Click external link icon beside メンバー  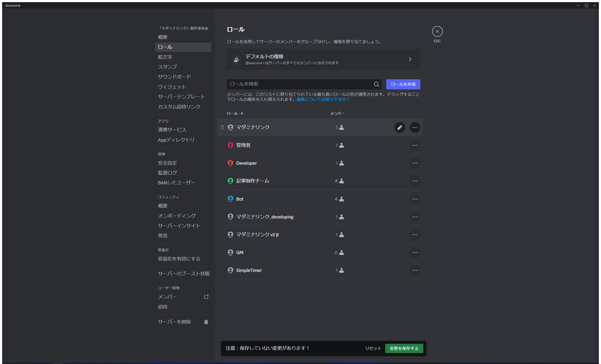[206, 297]
